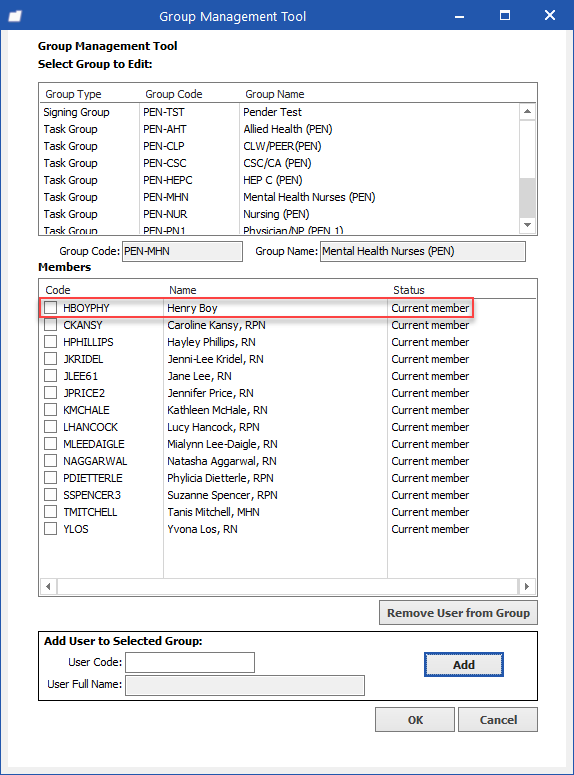Click the Group Name column header
The width and height of the screenshot is (574, 775).
pyautogui.click(x=275, y=94)
